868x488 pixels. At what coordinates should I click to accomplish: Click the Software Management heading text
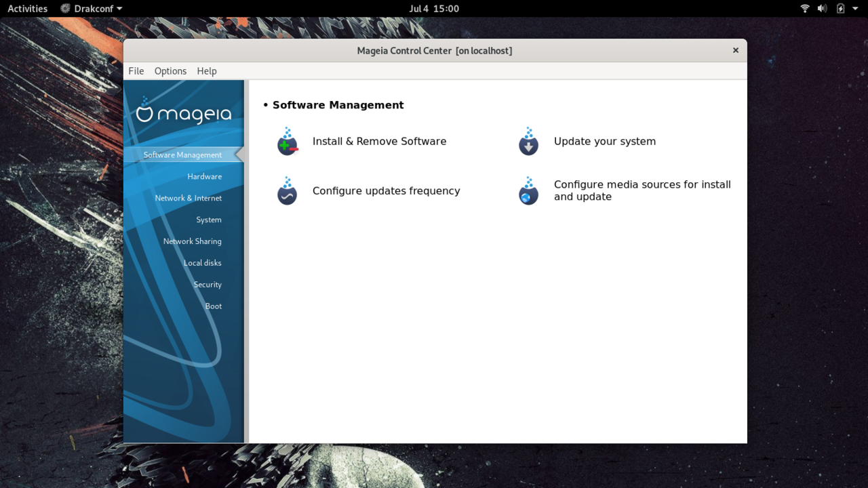point(338,105)
